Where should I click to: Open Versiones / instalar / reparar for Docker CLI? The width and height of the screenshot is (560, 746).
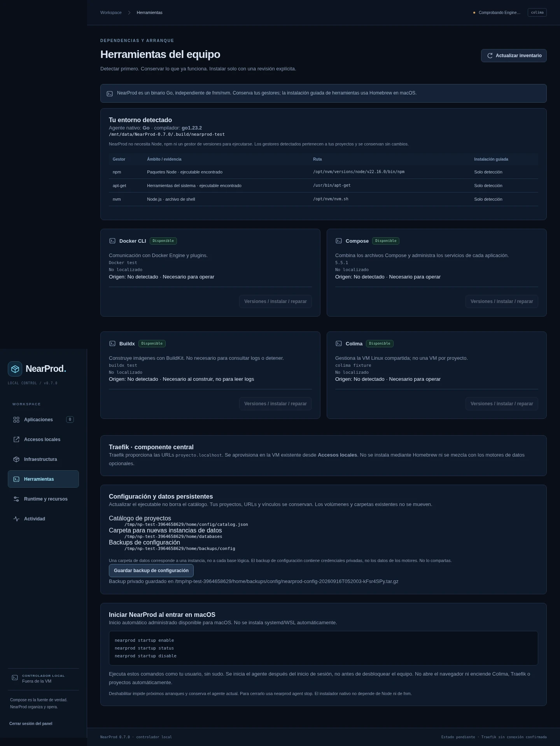click(275, 301)
